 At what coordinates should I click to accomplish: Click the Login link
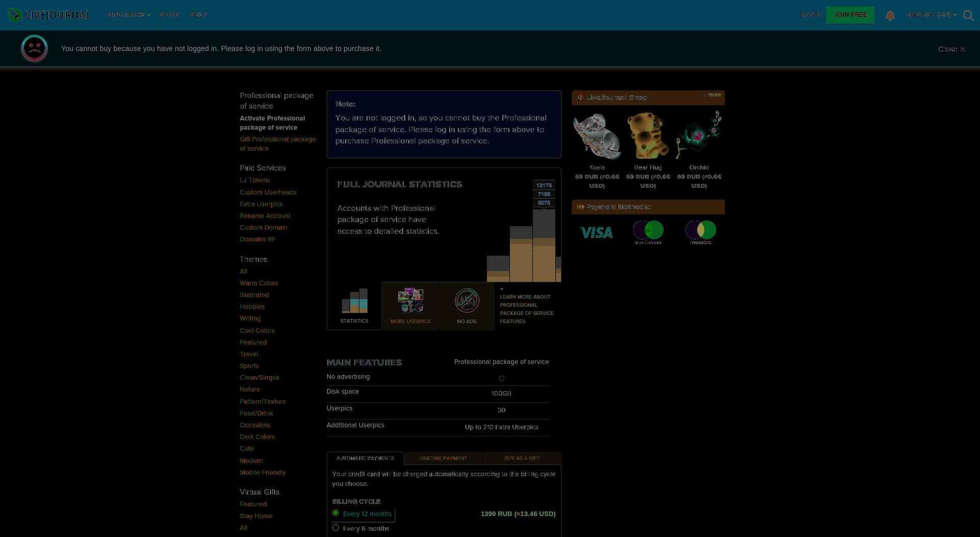tap(811, 15)
